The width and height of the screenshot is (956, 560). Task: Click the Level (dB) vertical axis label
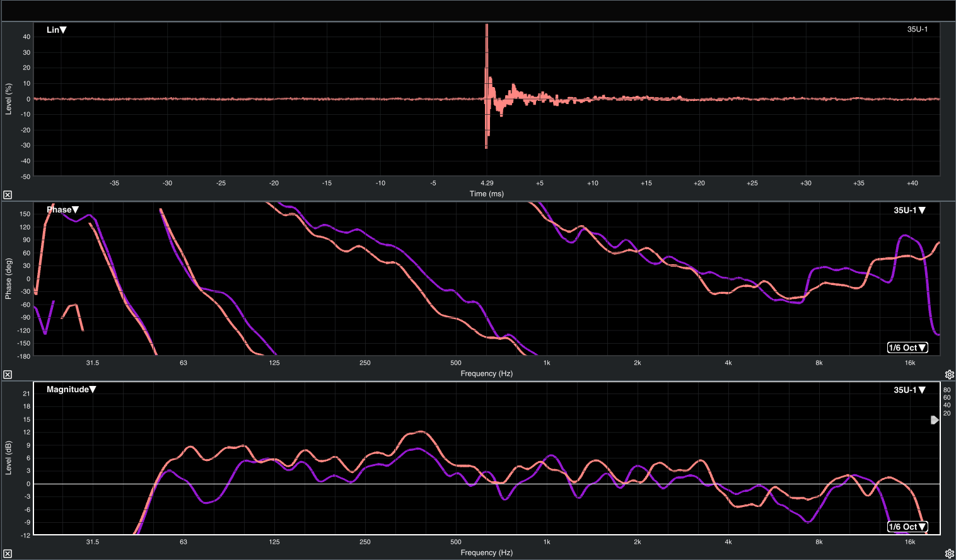[8, 458]
